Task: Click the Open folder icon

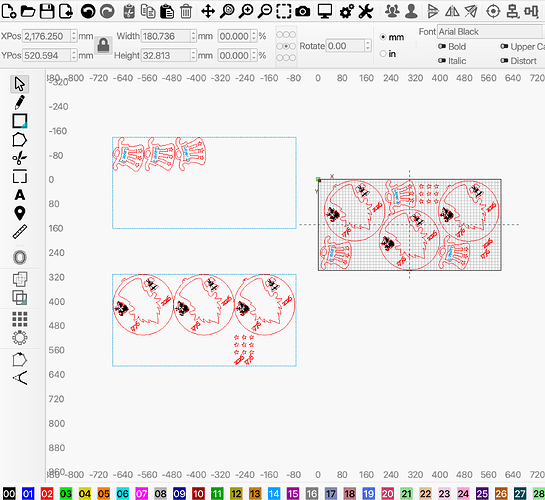Action: (28, 11)
